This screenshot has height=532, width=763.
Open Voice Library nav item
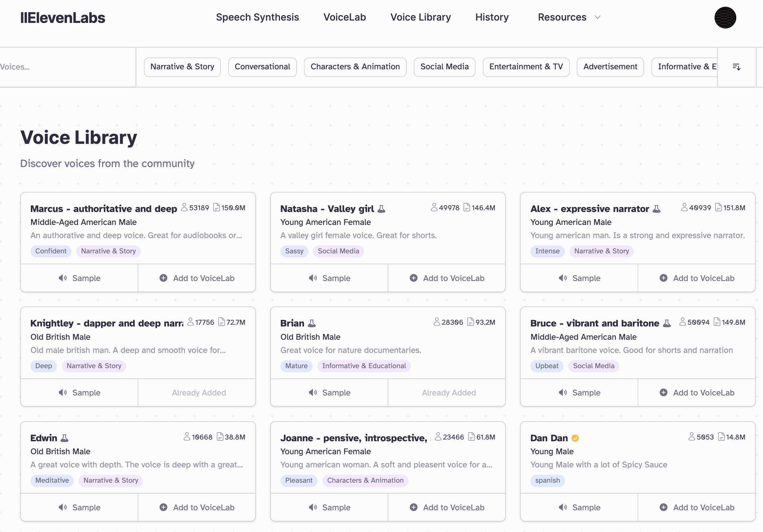point(420,17)
